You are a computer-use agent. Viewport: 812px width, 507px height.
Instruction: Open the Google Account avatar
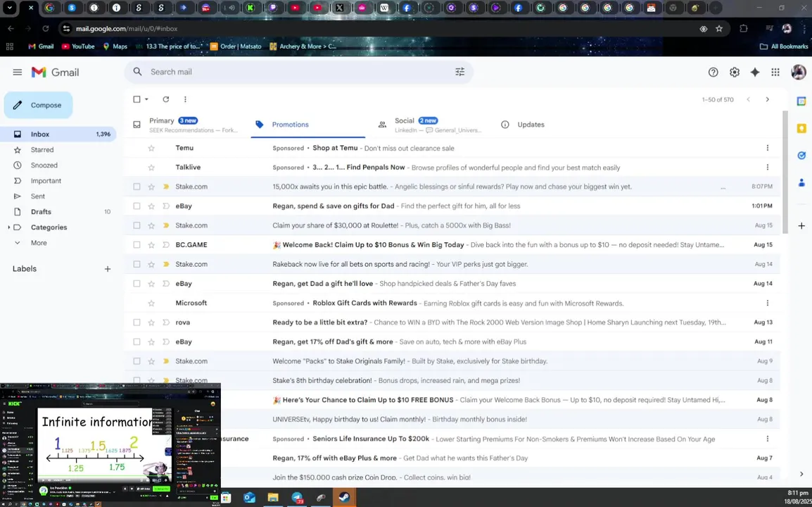799,72
